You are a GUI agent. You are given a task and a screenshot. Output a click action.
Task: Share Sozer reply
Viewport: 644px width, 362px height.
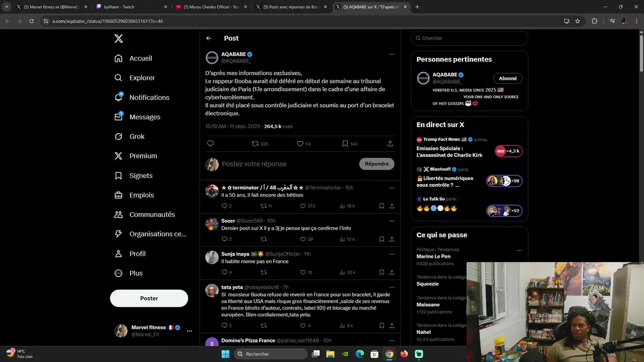(391, 239)
